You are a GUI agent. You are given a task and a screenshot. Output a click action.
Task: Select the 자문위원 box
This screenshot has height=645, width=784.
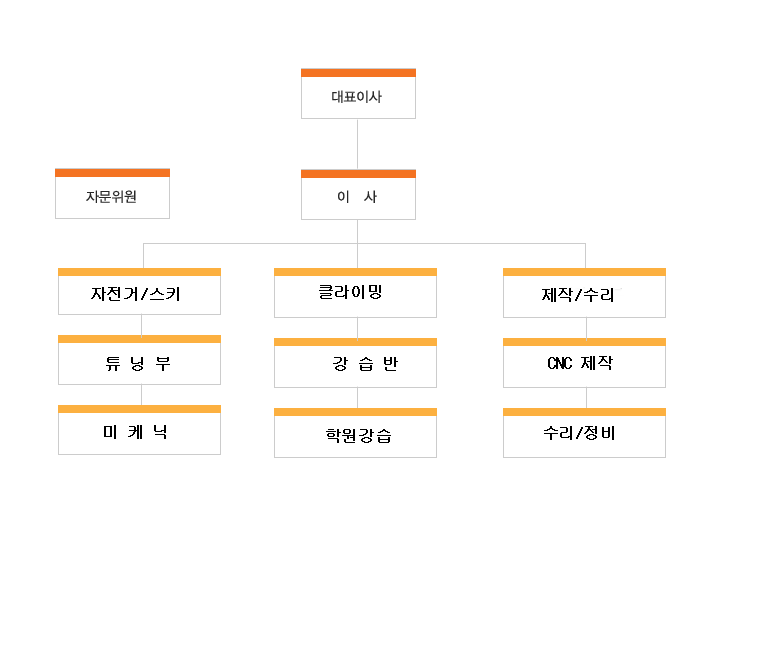[112, 194]
